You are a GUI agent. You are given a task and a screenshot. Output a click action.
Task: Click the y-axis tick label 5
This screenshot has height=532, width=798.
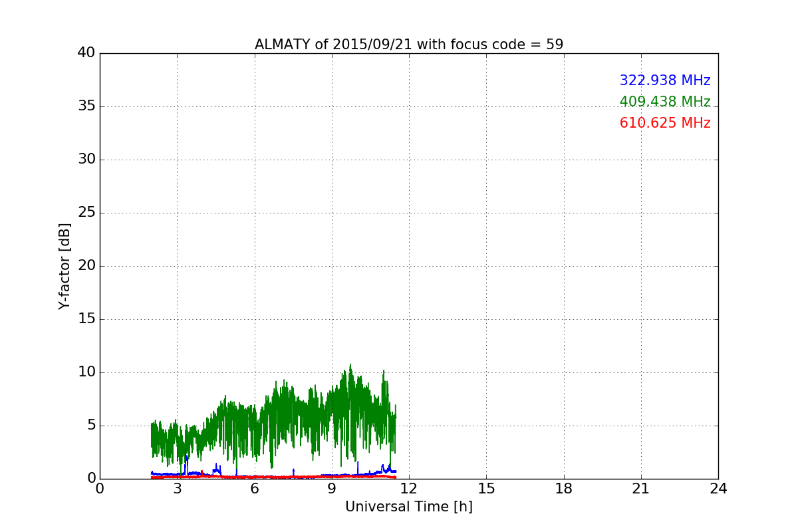(90, 426)
